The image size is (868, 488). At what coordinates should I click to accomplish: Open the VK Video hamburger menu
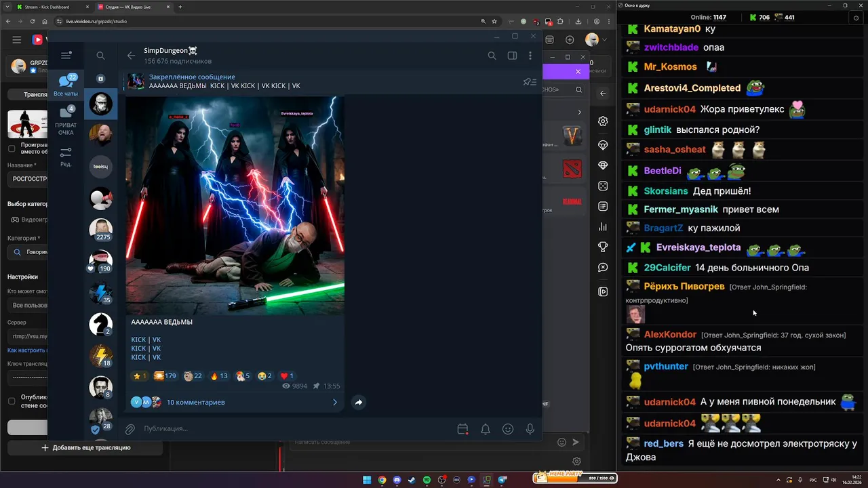(x=16, y=40)
